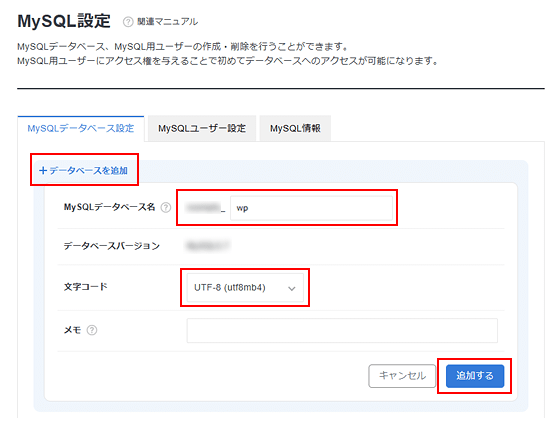Open the 関連マニュアル help link

(168, 22)
